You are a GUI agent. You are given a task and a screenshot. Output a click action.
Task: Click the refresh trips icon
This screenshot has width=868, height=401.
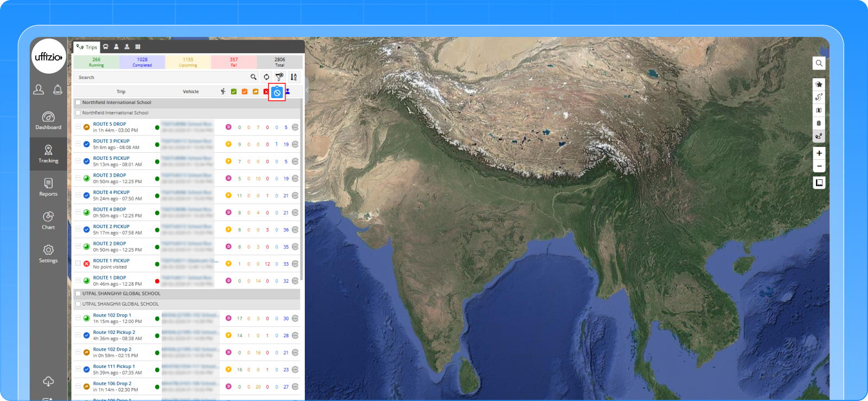point(266,77)
